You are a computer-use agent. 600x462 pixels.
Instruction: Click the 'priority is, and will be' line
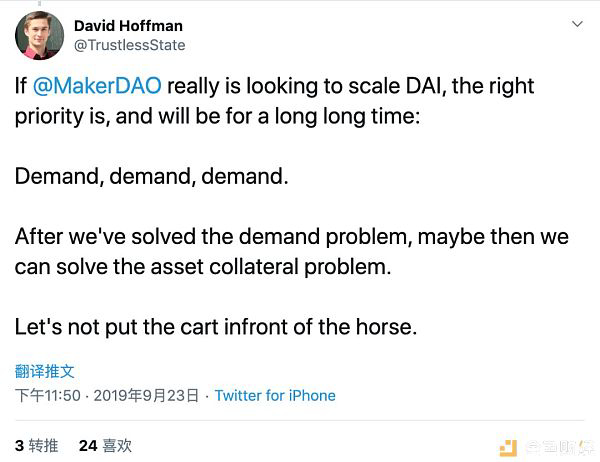pos(217,116)
